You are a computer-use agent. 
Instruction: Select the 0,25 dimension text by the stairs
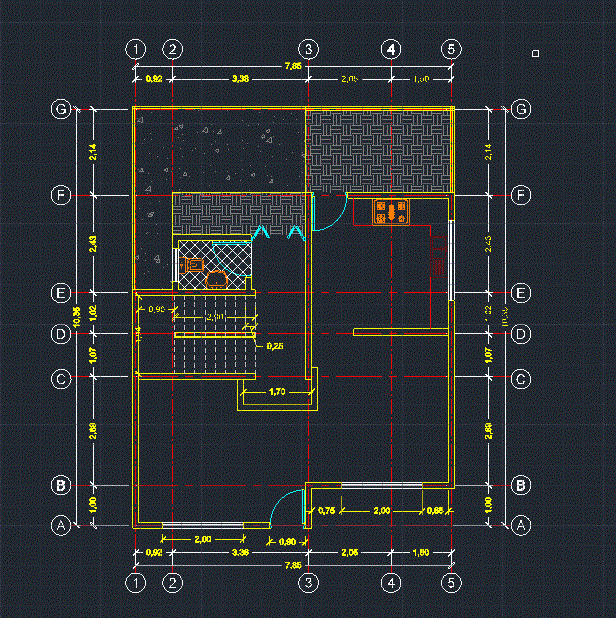tap(275, 346)
